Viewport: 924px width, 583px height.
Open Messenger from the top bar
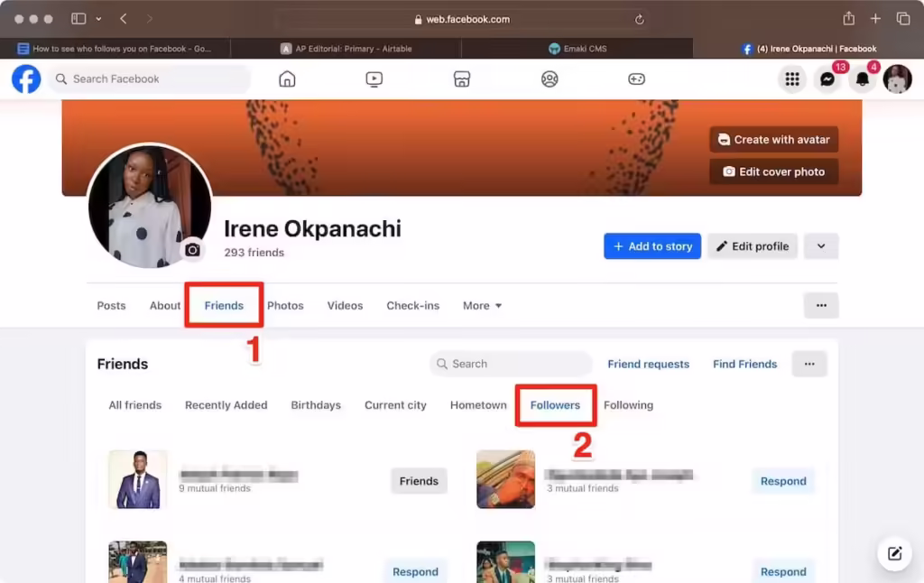pos(827,79)
